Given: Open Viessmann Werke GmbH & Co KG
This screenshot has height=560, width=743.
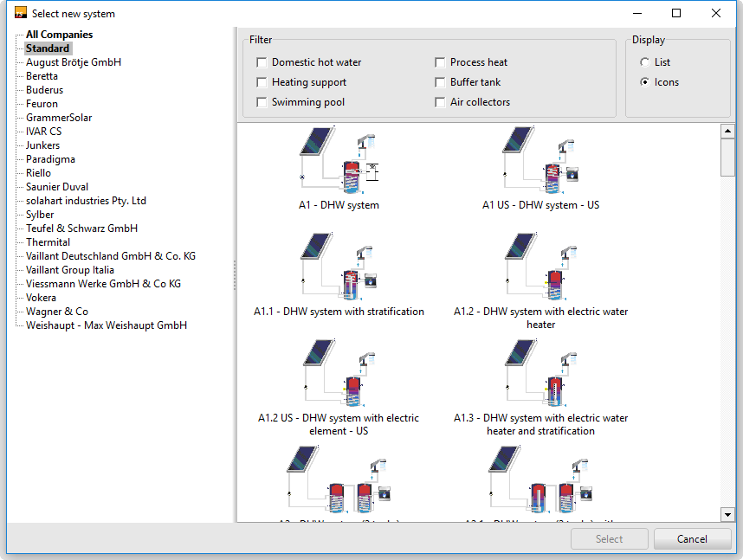Looking at the screenshot, I should (103, 284).
